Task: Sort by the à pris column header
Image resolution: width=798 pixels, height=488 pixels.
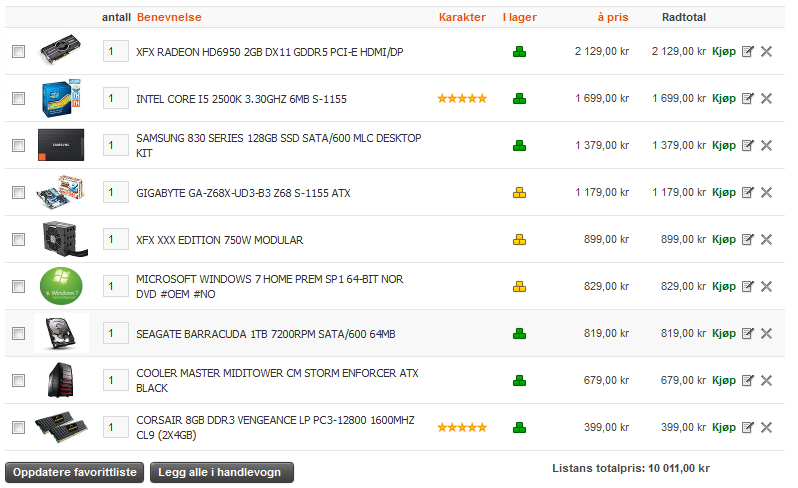Action: pyautogui.click(x=613, y=17)
